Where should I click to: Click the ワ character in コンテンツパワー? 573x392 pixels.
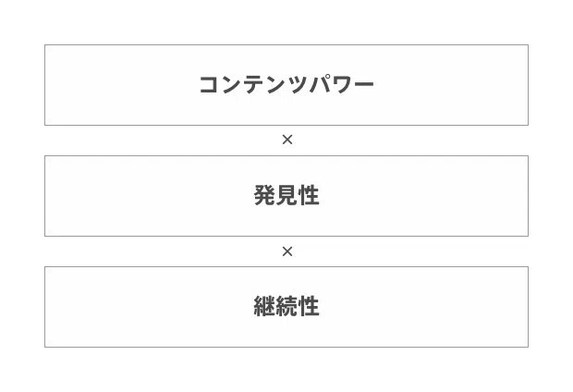pyautogui.click(x=342, y=85)
